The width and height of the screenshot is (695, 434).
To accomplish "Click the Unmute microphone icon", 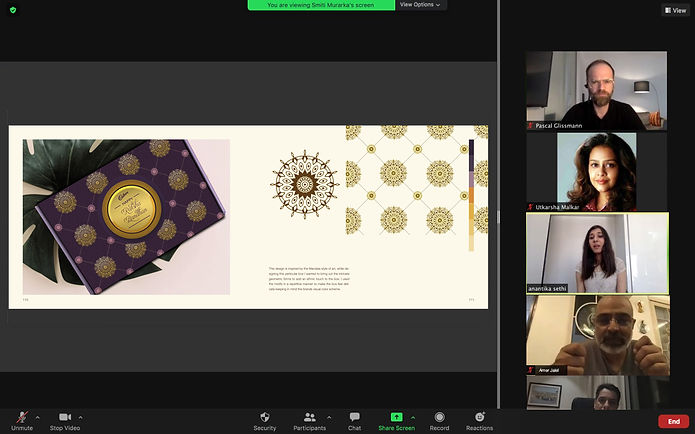I will pos(22,417).
